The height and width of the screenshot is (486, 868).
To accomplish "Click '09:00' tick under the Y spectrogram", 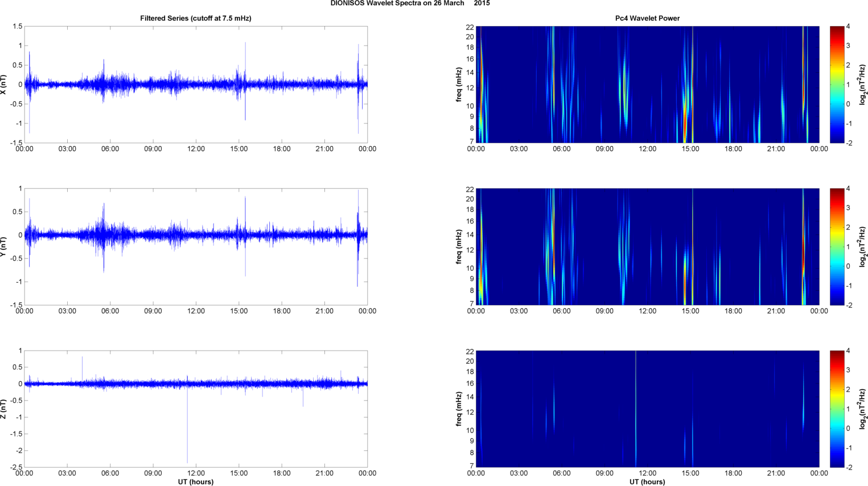I will pyautogui.click(x=604, y=311).
